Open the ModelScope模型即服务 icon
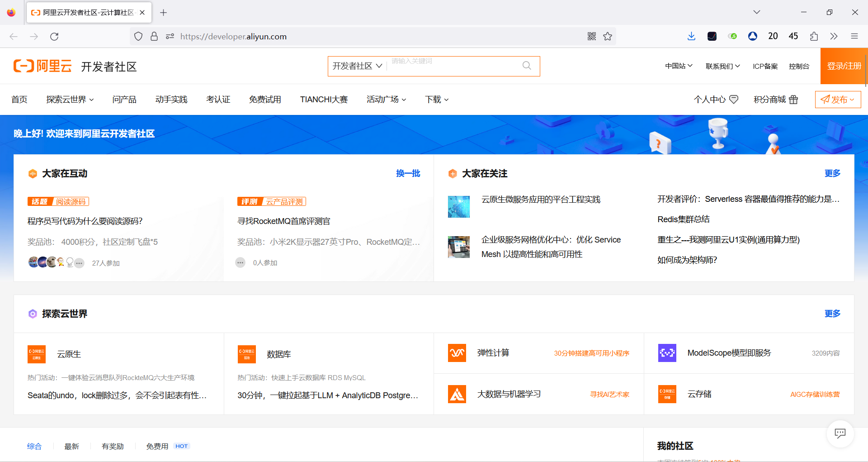This screenshot has width=868, height=462. 667,353
